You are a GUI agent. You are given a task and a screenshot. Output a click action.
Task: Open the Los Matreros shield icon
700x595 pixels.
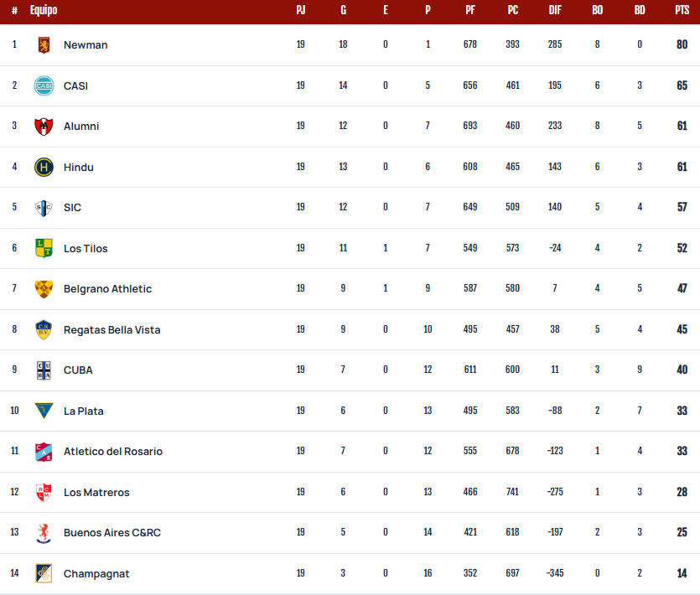coord(44,492)
